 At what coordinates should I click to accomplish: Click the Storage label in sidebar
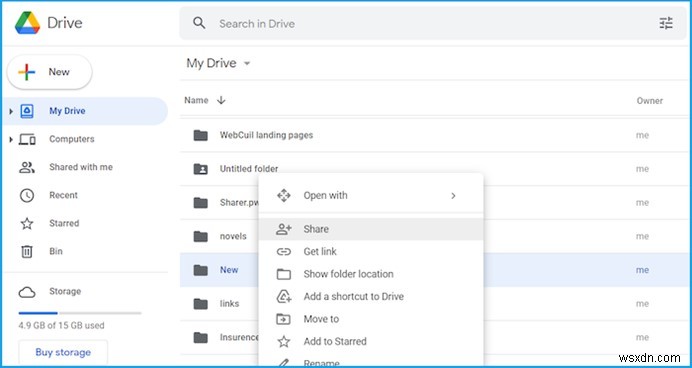click(65, 292)
